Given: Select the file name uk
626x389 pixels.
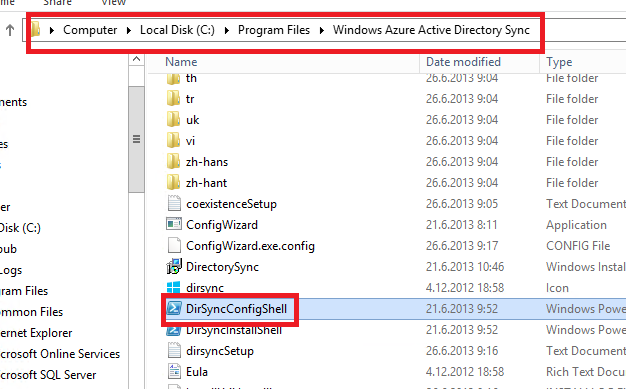Looking at the screenshot, I should pos(192,120).
